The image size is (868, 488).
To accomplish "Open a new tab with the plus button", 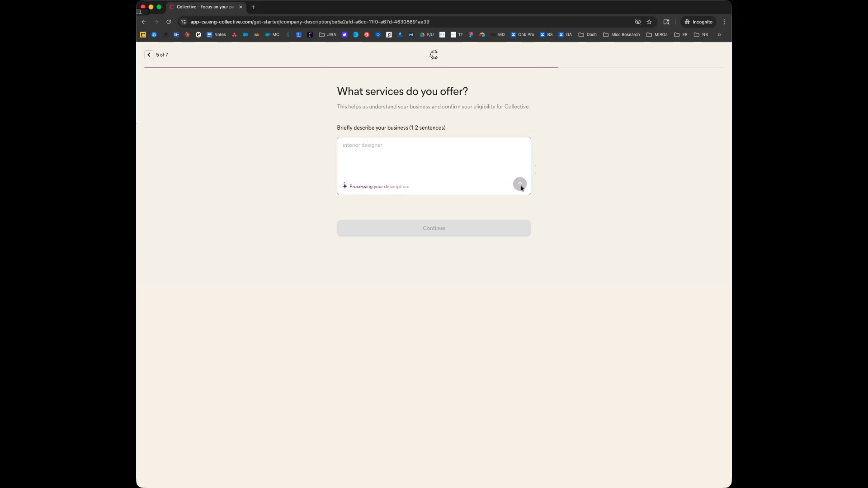I will coord(253,7).
